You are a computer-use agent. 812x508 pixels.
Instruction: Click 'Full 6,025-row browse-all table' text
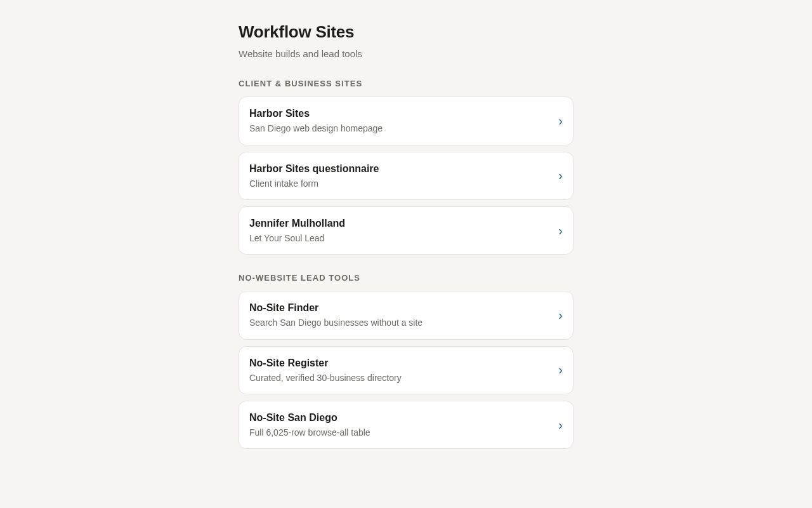[310, 432]
